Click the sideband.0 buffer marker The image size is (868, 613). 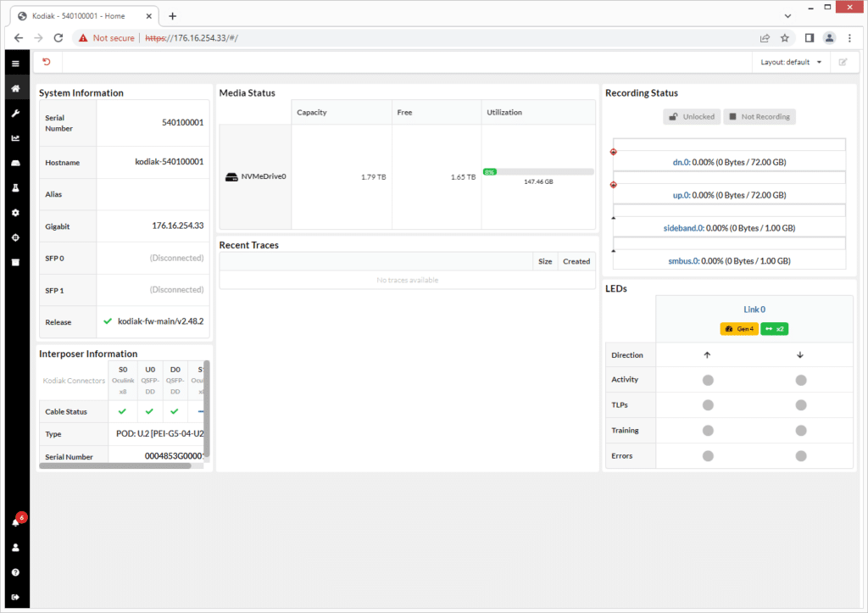pos(614,218)
